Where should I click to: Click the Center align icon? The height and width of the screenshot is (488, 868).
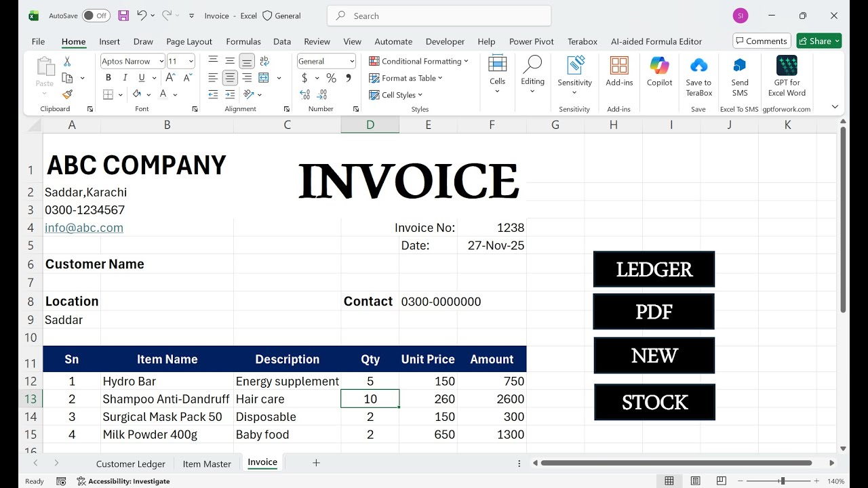230,78
